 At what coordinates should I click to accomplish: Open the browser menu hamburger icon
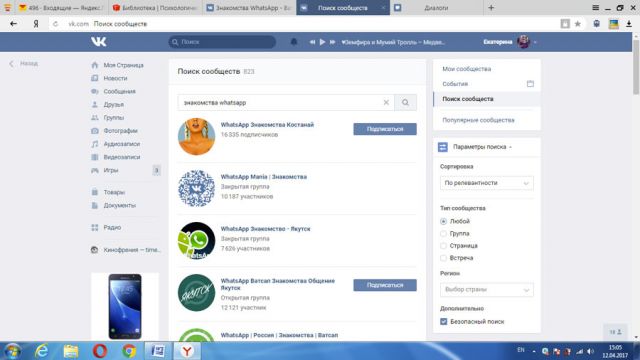point(596,8)
